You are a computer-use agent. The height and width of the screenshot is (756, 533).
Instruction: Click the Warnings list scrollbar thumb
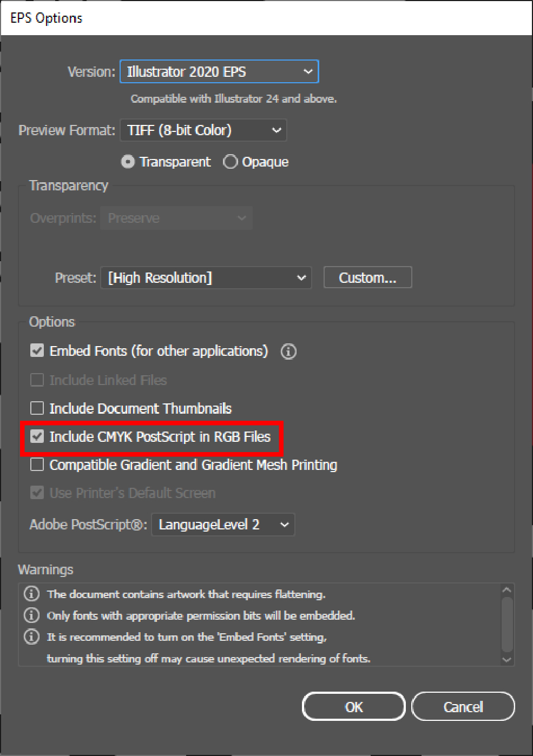pos(506,624)
